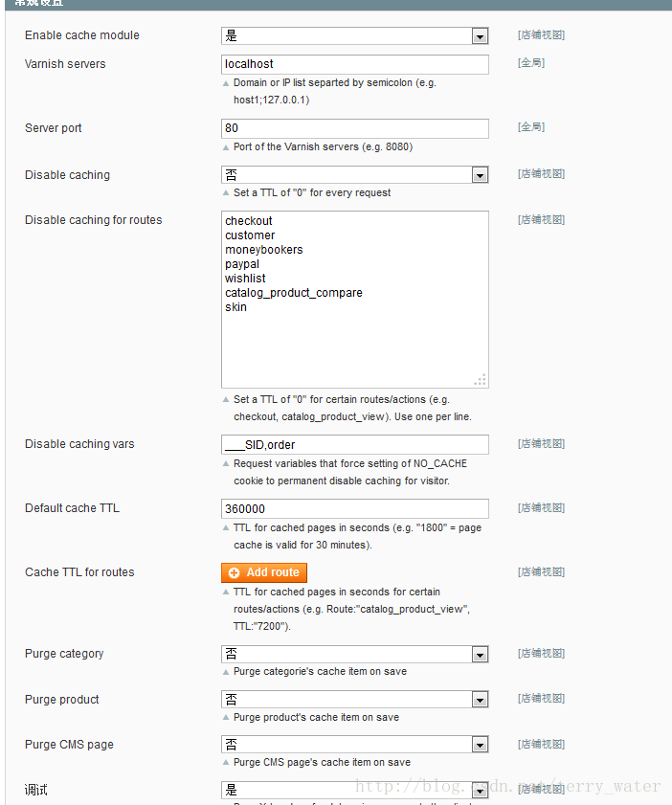The width and height of the screenshot is (672, 805).
Task: Click the 调试 label
Action: pyautogui.click(x=36, y=790)
